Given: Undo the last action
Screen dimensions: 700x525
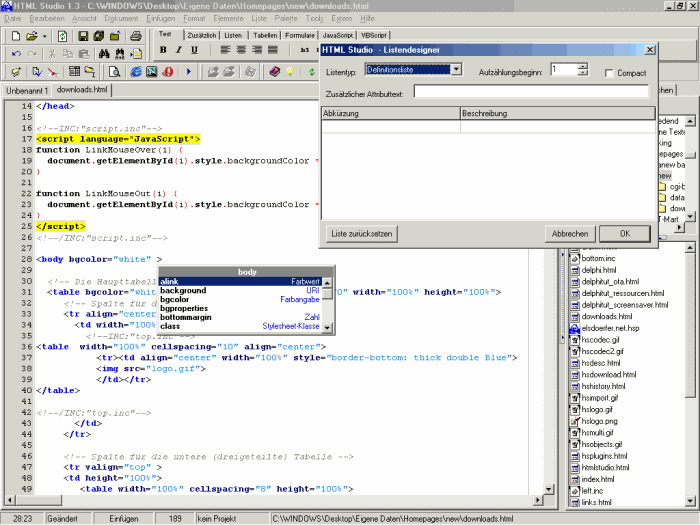Looking at the screenshot, I should tap(17, 54).
